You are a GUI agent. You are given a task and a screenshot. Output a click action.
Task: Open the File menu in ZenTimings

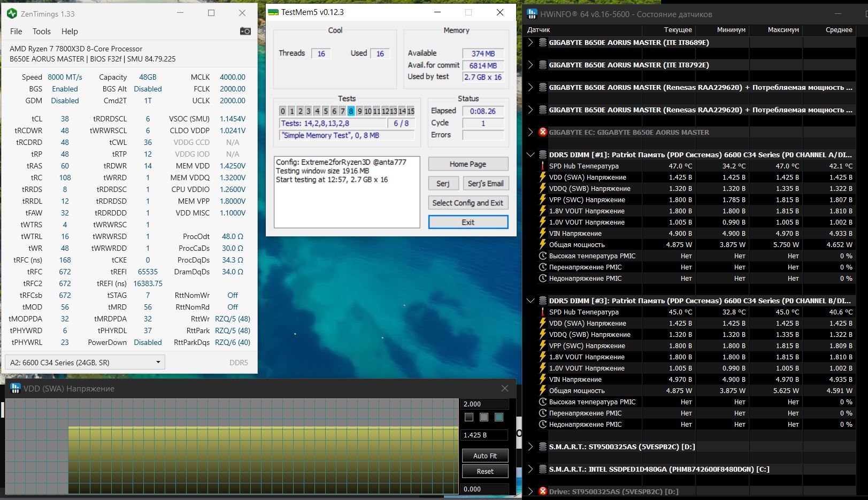(16, 32)
